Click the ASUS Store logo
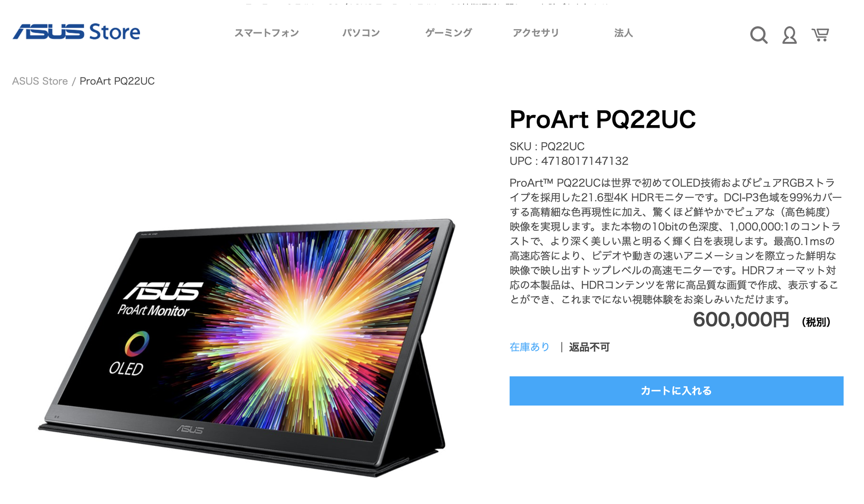The image size is (864, 504). [x=76, y=32]
